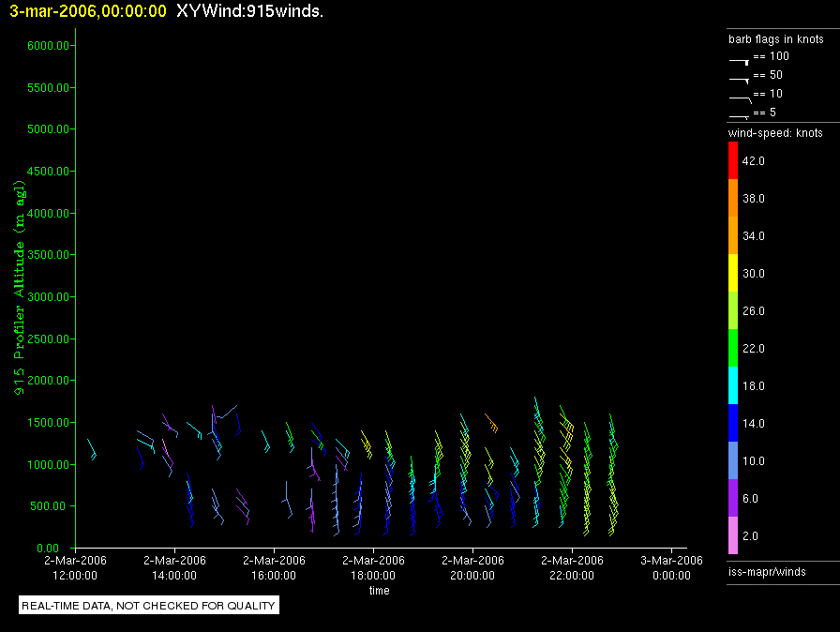The height and width of the screenshot is (632, 840).
Task: Click the 2-Mar-2006 12:00:00 time tick label
Action: 75,567
